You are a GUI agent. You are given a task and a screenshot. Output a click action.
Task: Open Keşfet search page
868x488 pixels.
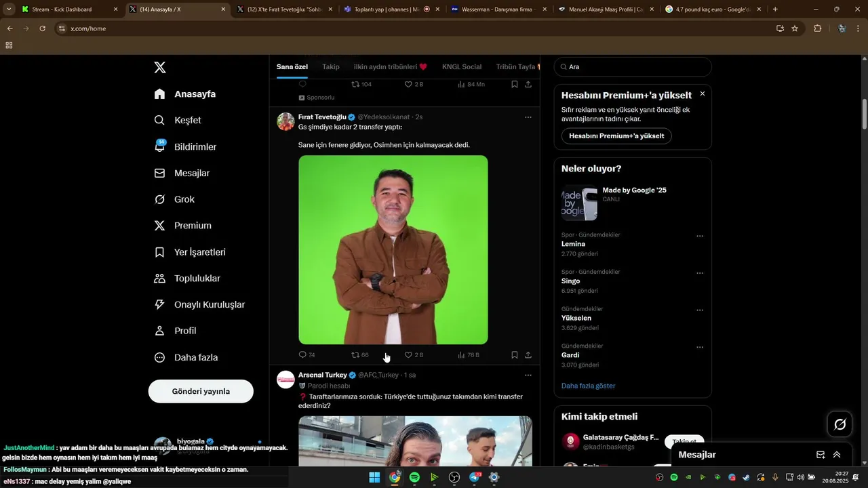178,120
